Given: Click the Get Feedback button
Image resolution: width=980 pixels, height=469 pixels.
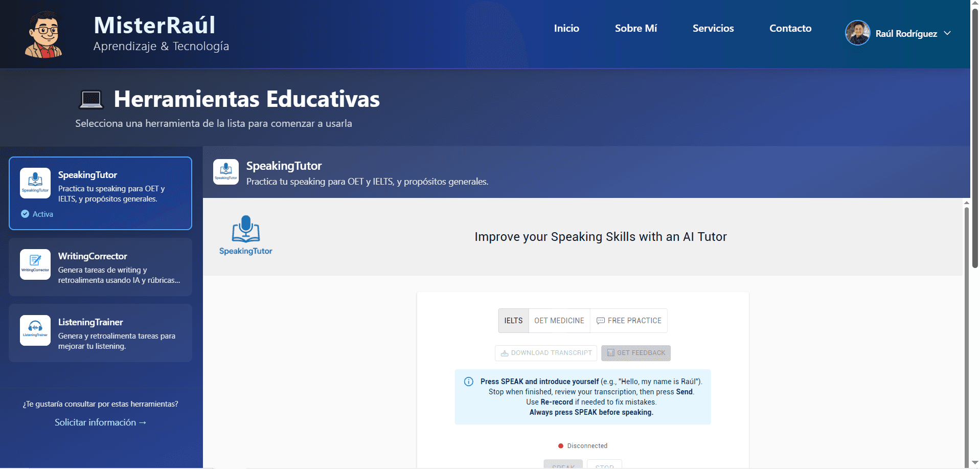Looking at the screenshot, I should 635,353.
